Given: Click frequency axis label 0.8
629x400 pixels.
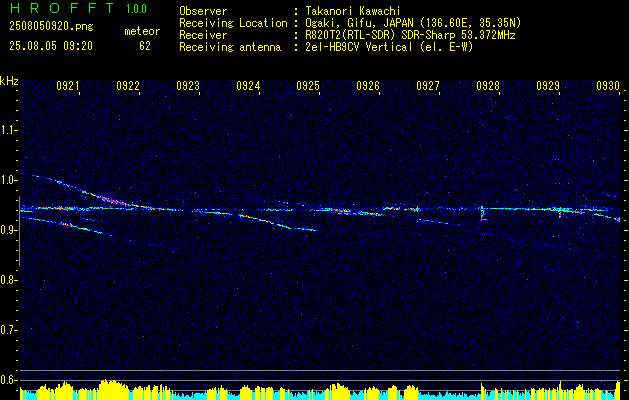Looking at the screenshot, I should coord(8,280).
